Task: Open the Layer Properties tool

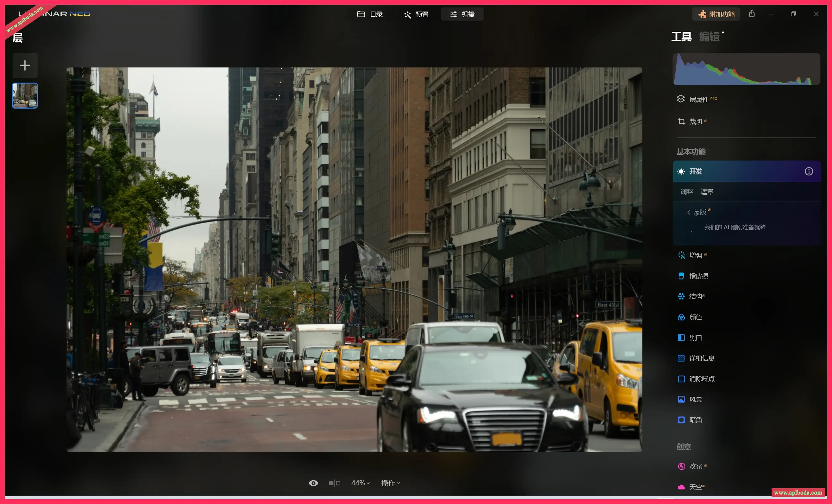Action: point(698,100)
